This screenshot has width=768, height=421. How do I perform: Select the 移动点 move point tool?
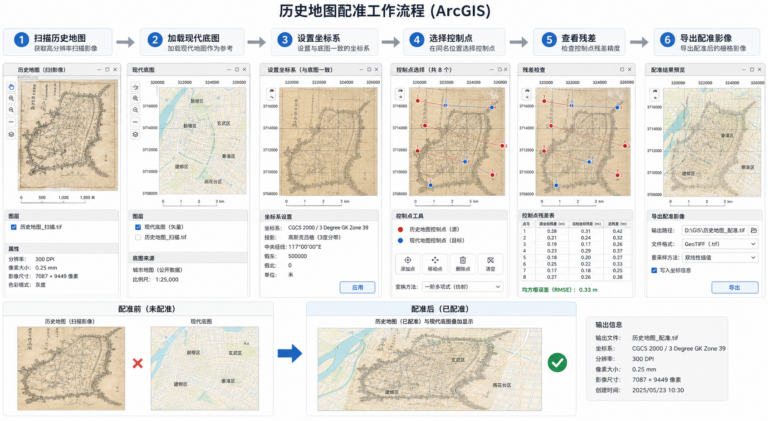435,263
